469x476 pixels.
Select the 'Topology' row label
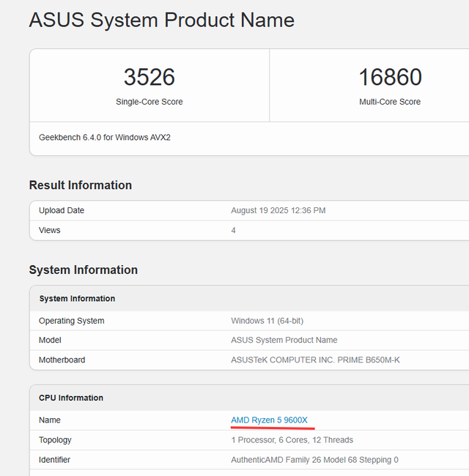(x=55, y=440)
